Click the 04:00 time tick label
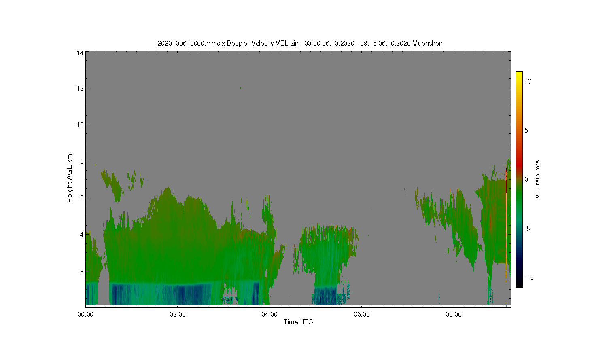The width and height of the screenshot is (607, 364). point(270,314)
